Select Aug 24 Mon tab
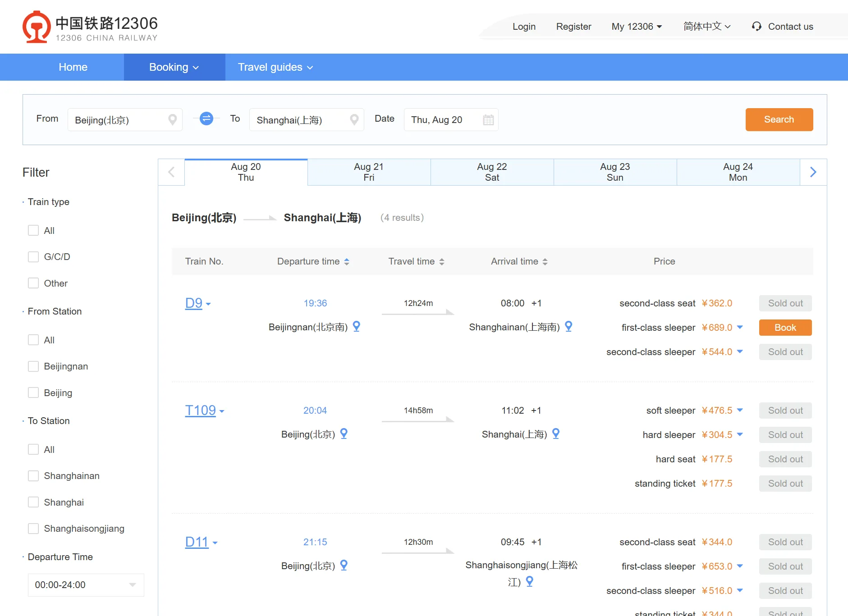This screenshot has height=616, width=848. coord(738,172)
